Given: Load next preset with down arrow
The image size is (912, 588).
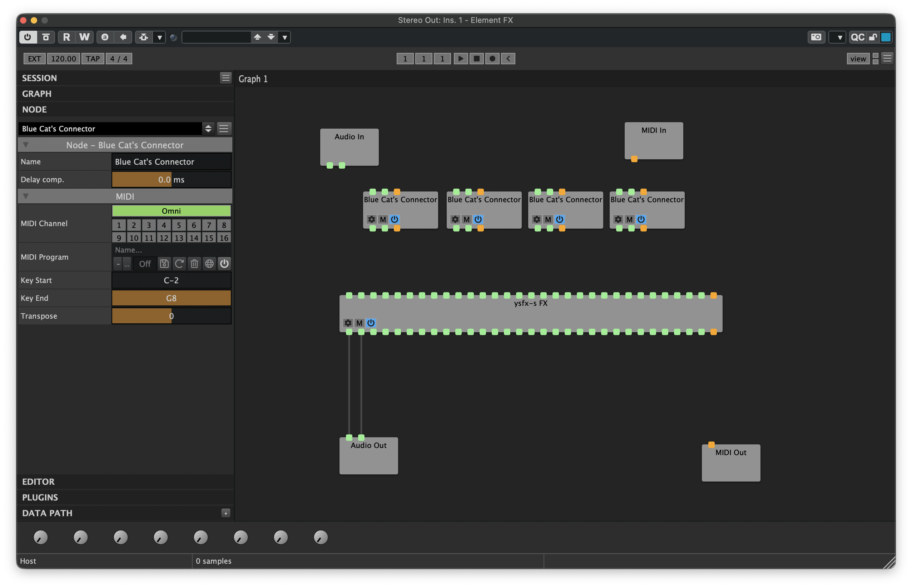Looking at the screenshot, I should point(271,37).
